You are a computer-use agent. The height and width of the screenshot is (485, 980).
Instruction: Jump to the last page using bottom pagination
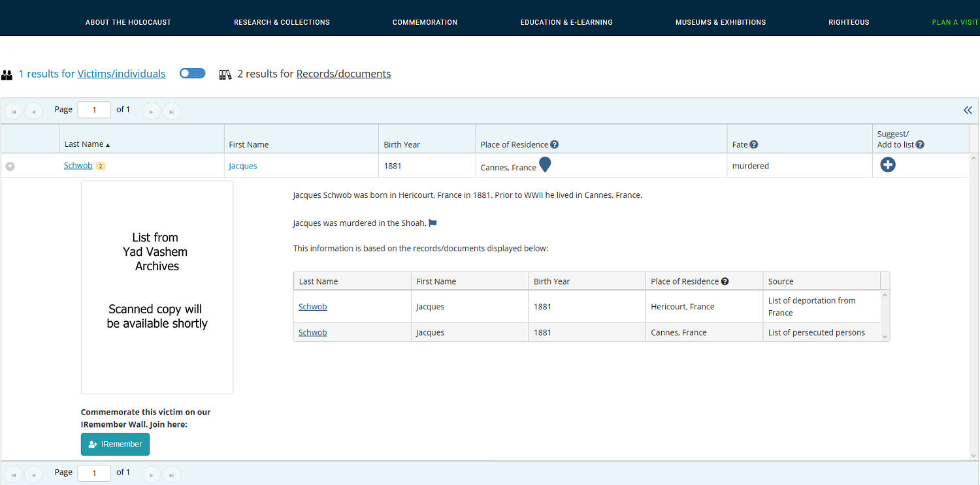(x=172, y=473)
